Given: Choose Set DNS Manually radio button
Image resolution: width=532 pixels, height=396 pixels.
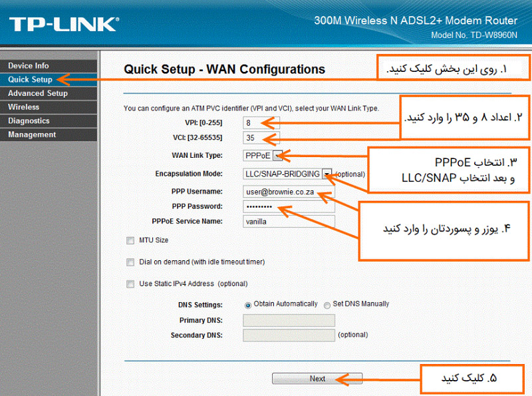Looking at the screenshot, I should [x=327, y=305].
